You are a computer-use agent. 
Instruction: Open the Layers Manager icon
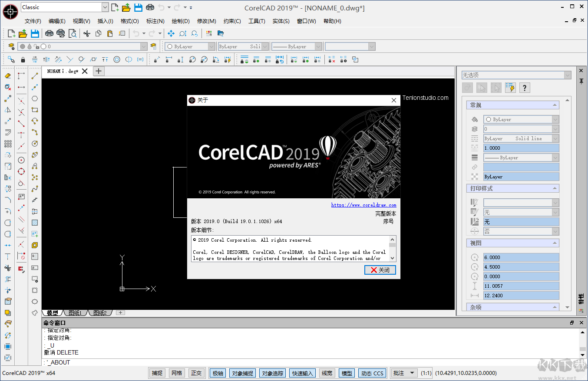[11, 46]
